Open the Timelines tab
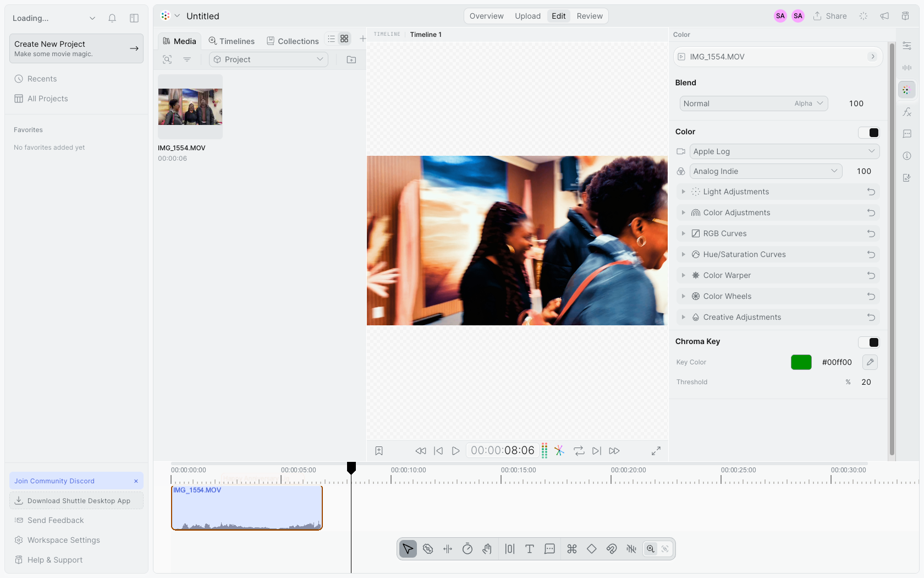This screenshot has height=578, width=924. click(232, 41)
